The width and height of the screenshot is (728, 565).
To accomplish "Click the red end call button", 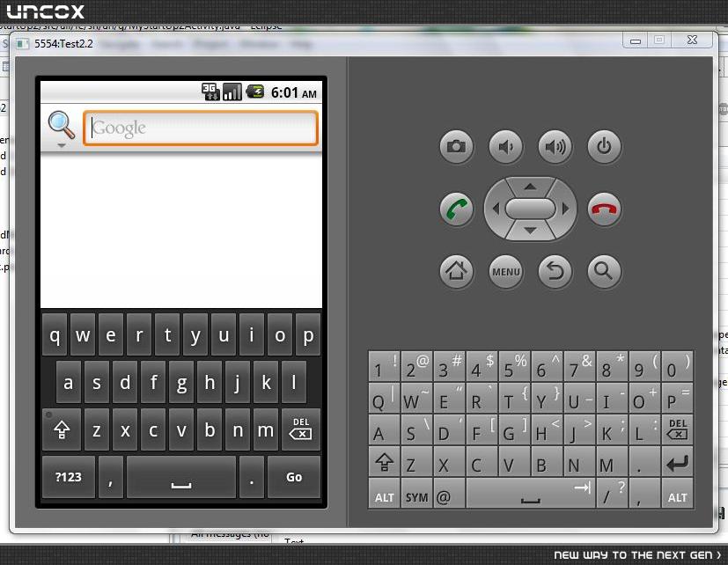I will coord(604,209).
